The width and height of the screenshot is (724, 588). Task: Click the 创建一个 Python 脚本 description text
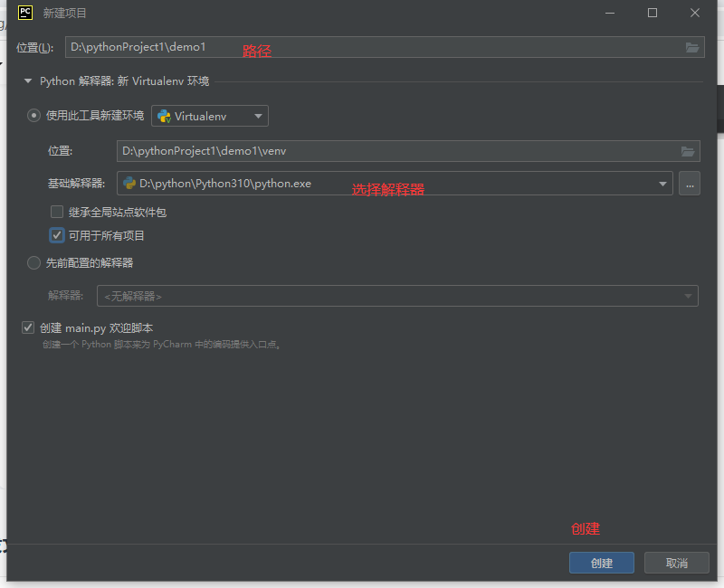click(162, 345)
